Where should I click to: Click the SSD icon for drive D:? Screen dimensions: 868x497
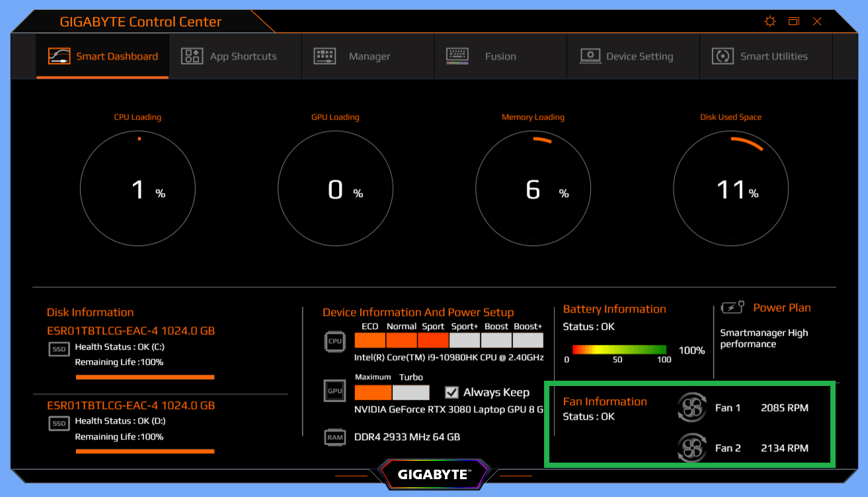tap(59, 423)
